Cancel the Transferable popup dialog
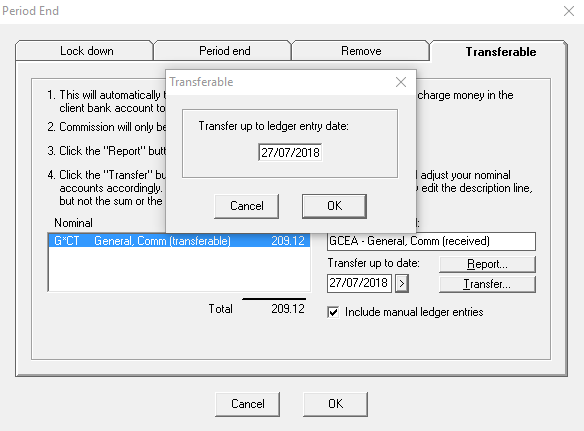The height and width of the screenshot is (431, 584). coord(247,206)
